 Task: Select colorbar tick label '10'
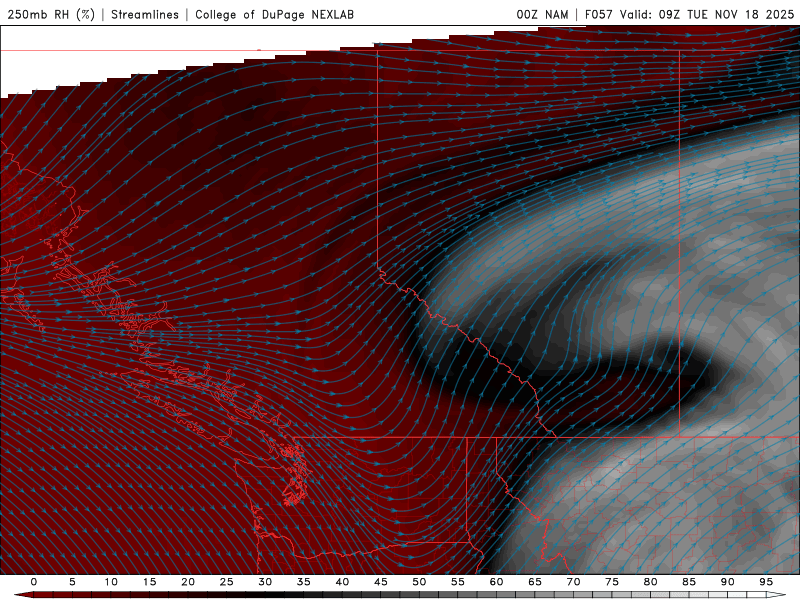click(111, 582)
